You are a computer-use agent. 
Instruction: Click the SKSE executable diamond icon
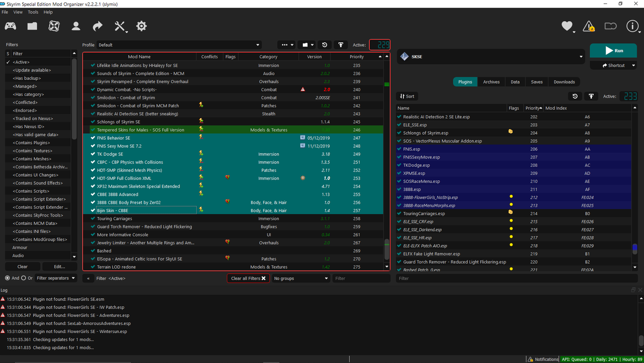405,57
